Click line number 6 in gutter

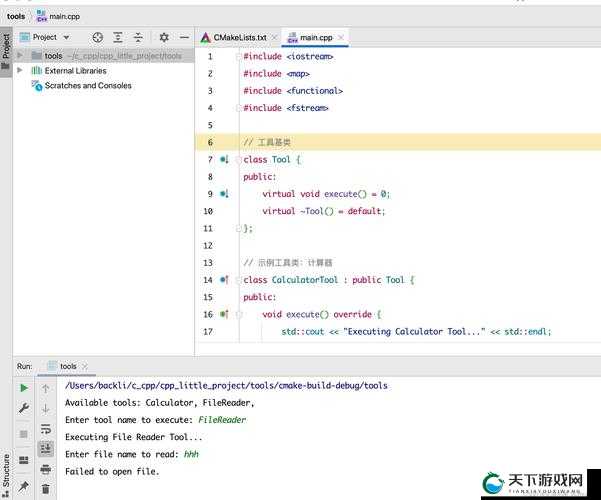[210, 142]
